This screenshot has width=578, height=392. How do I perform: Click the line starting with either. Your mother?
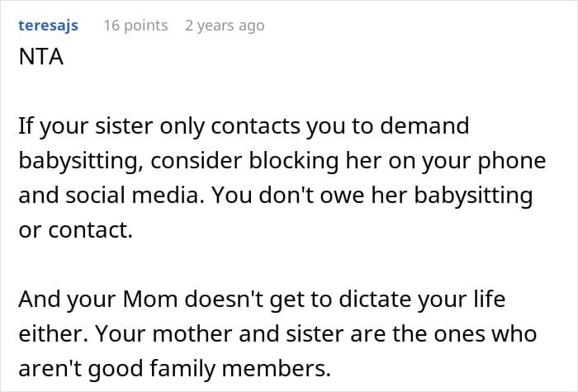[x=277, y=333]
